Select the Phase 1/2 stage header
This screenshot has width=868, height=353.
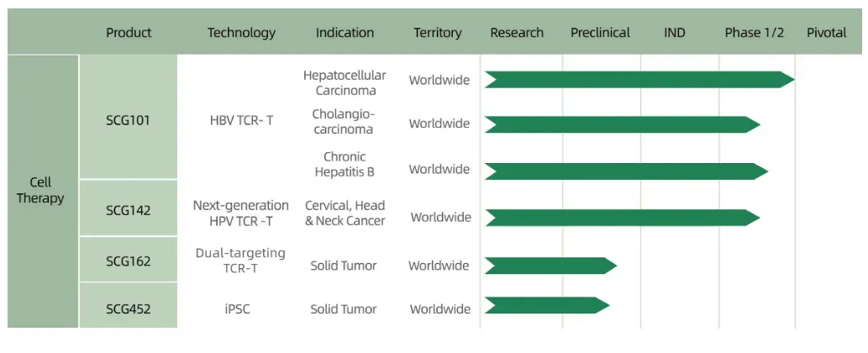[754, 33]
